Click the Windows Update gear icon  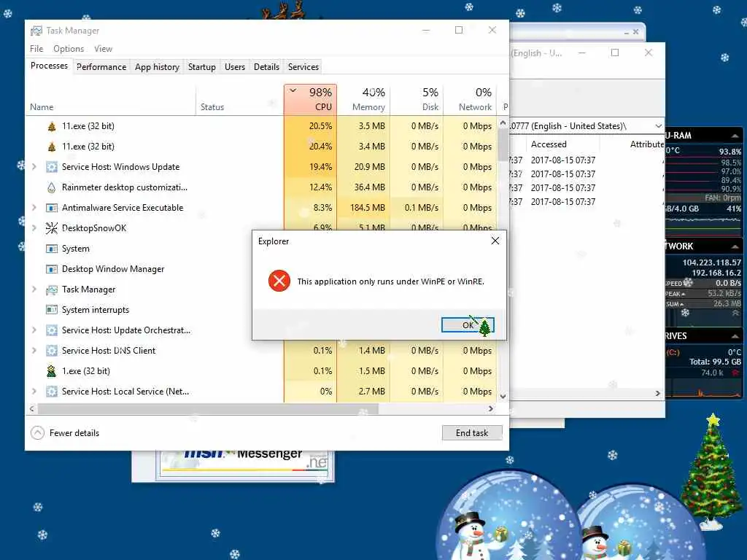click(52, 167)
